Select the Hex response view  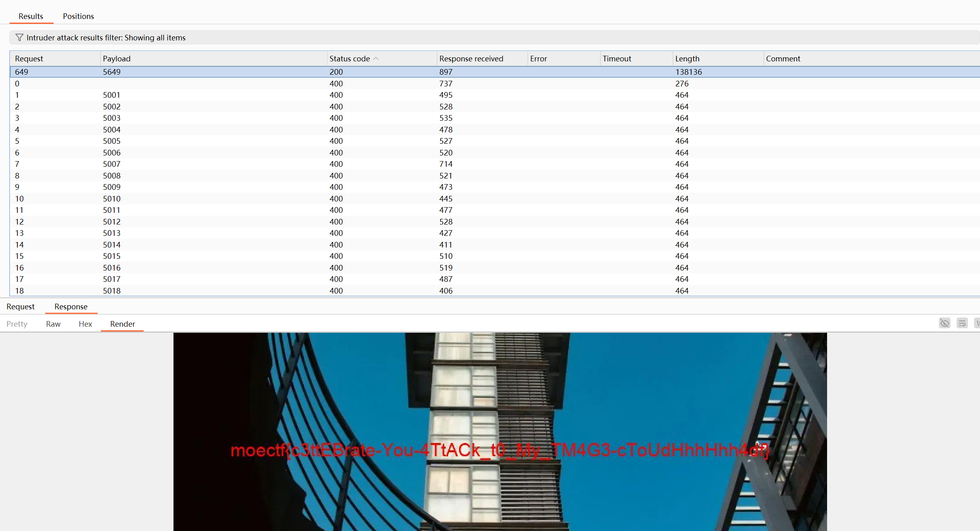85,324
